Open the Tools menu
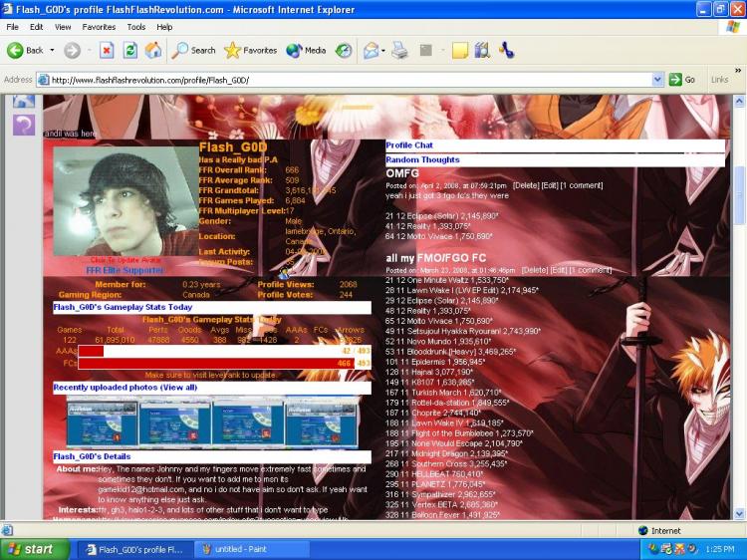The image size is (747, 560). [136, 27]
